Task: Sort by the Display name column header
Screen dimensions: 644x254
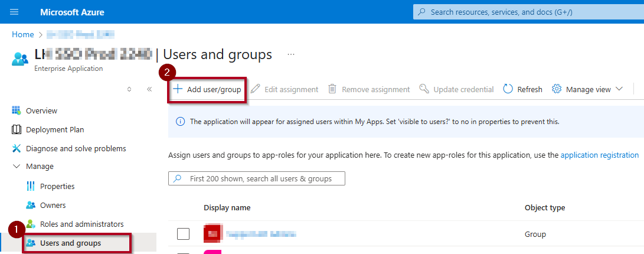Action: click(x=227, y=207)
